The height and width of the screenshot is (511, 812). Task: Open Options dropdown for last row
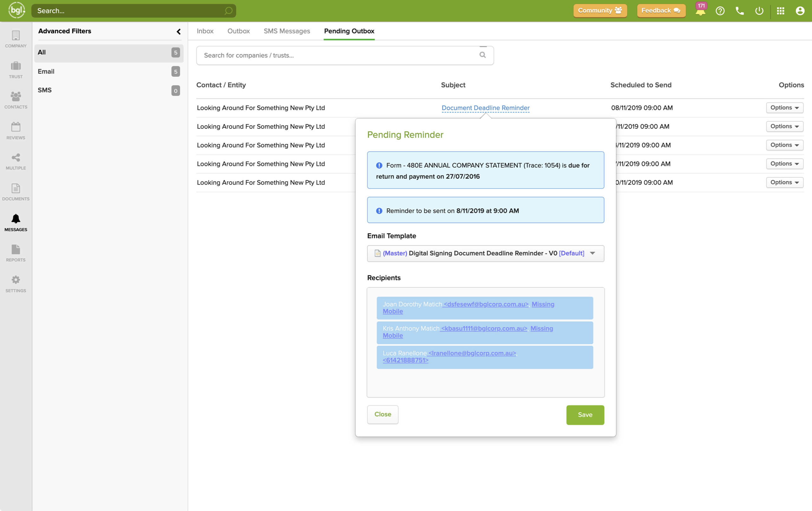[x=784, y=182]
